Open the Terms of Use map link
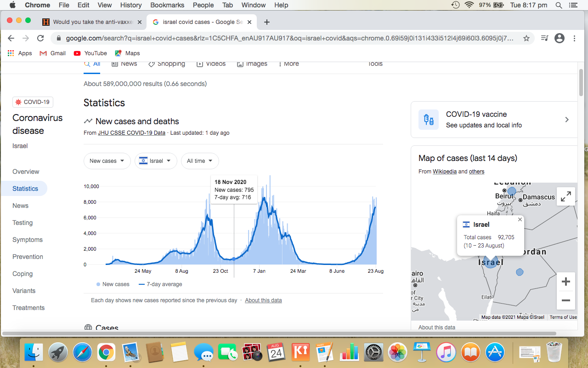The image size is (588, 368). coord(563,317)
